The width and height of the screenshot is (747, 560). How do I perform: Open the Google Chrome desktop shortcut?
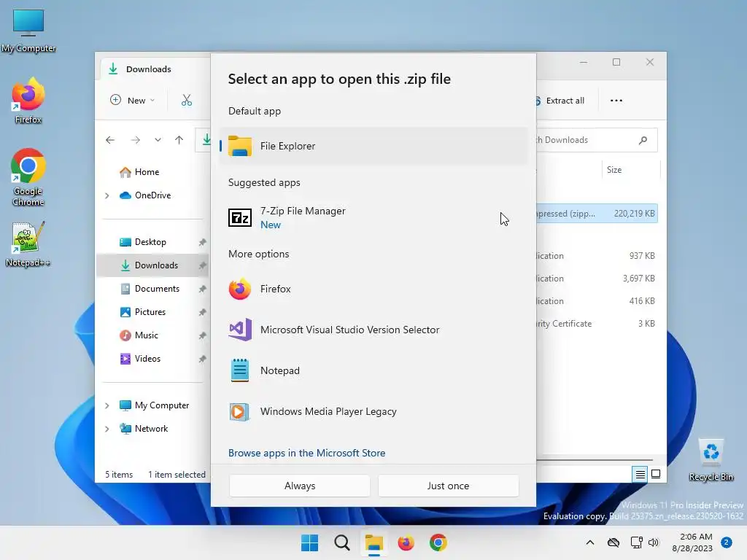28,177
